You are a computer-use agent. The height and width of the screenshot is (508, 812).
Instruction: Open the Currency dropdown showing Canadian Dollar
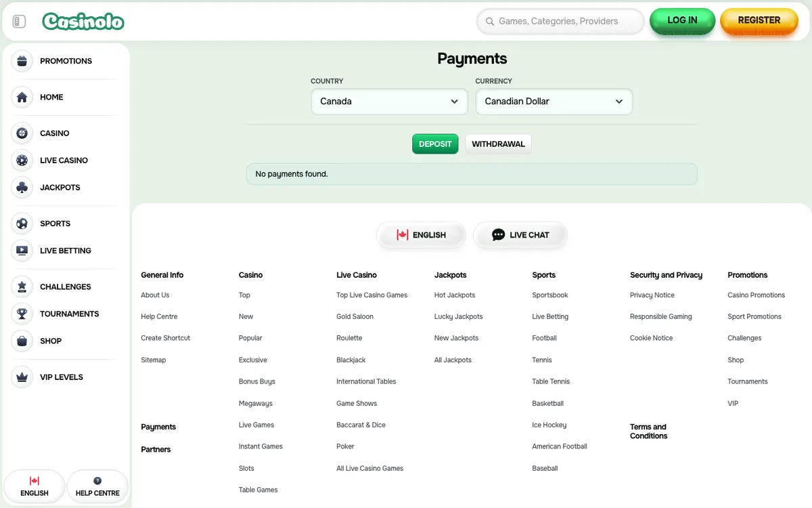click(554, 102)
